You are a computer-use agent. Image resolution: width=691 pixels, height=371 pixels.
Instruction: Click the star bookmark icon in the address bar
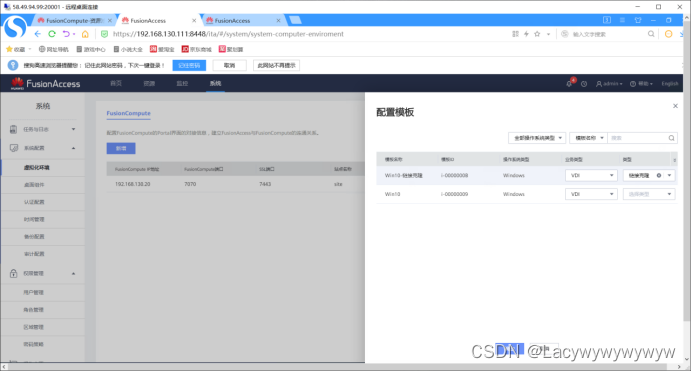[x=537, y=34]
